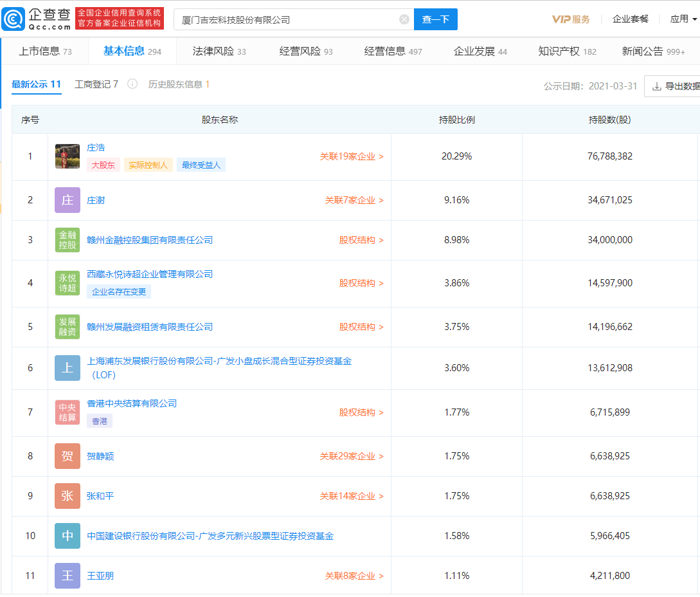Open the 法律风险 tab
This screenshot has width=700, height=597.
tap(219, 51)
